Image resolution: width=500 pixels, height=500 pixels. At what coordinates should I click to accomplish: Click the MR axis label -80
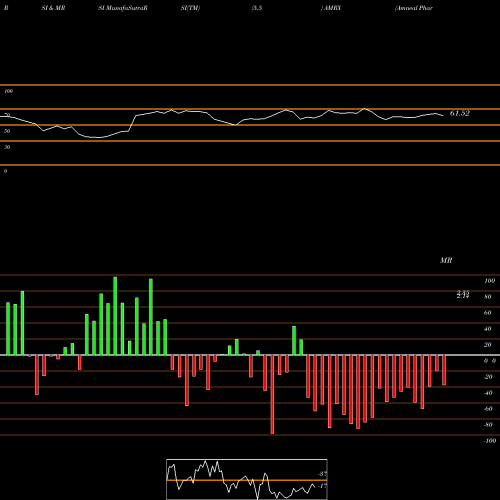488,425
